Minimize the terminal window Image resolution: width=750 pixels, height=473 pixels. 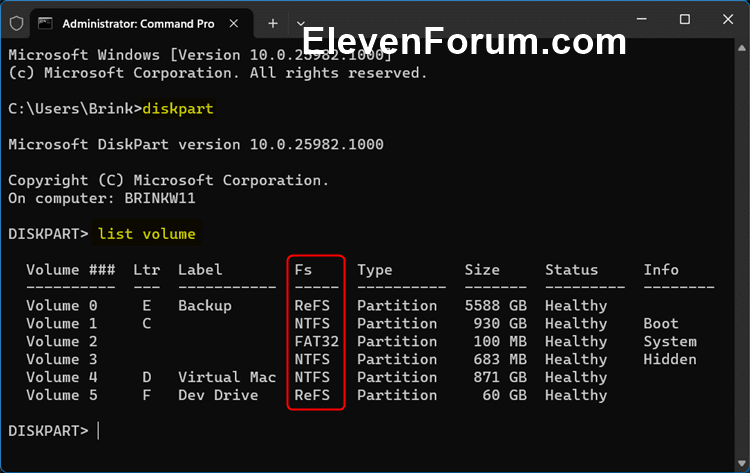(x=642, y=19)
